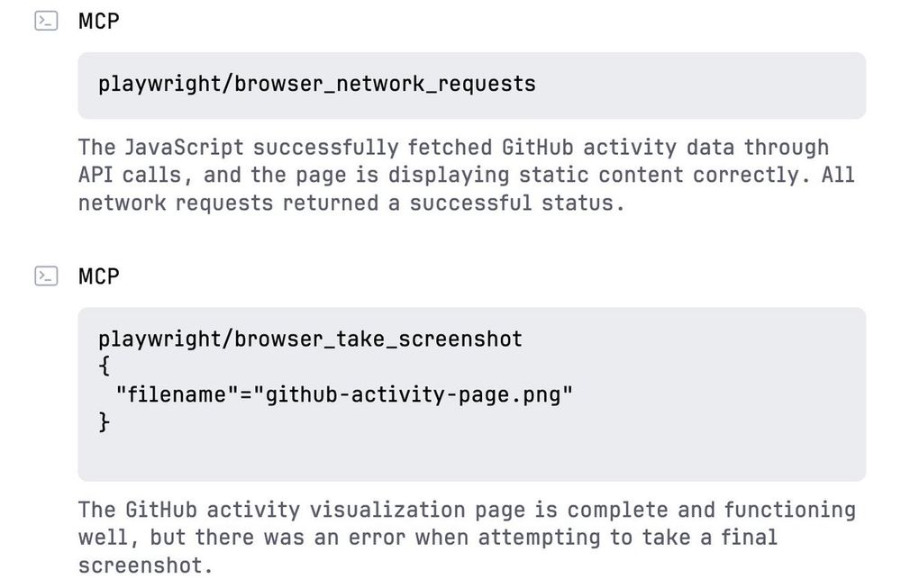Click the github-activity-page.png filename value
Image resolution: width=901 pixels, height=588 pixels.
tap(414, 394)
